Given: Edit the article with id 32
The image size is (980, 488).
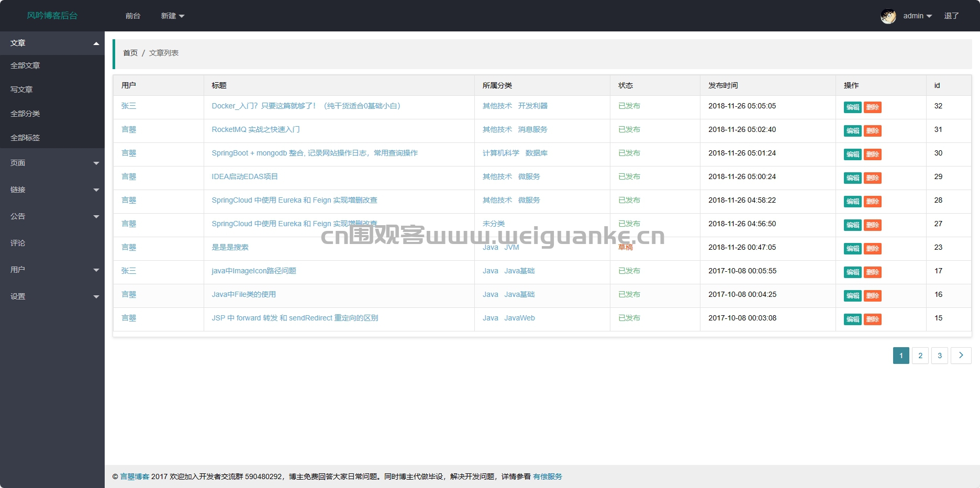Looking at the screenshot, I should point(853,107).
